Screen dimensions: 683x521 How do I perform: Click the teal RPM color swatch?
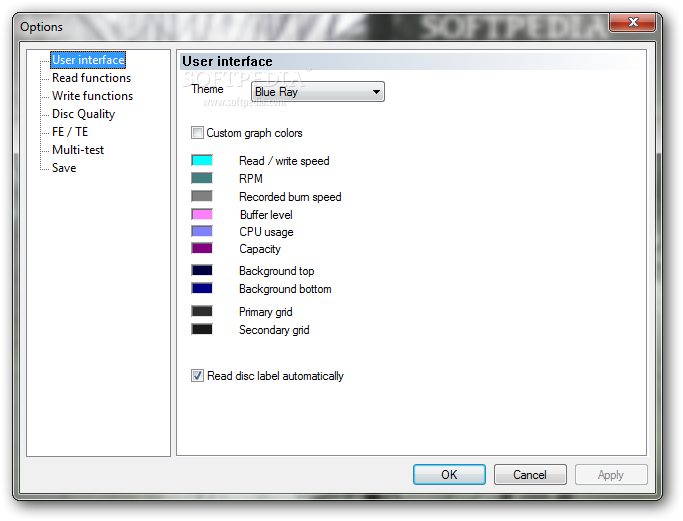[x=202, y=178]
